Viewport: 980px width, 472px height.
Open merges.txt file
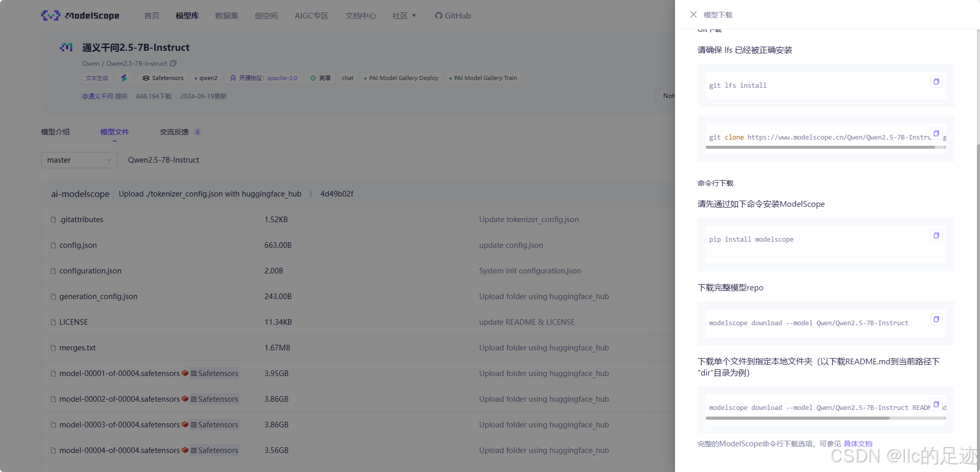click(77, 348)
